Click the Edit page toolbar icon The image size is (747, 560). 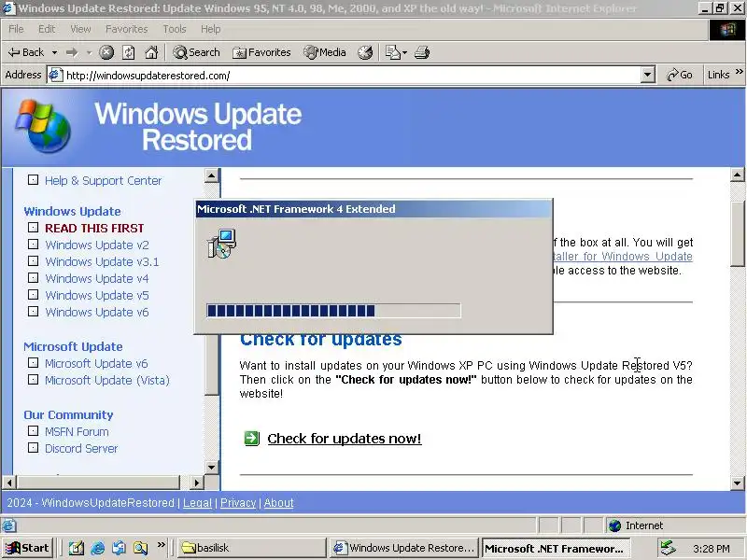coord(392,52)
